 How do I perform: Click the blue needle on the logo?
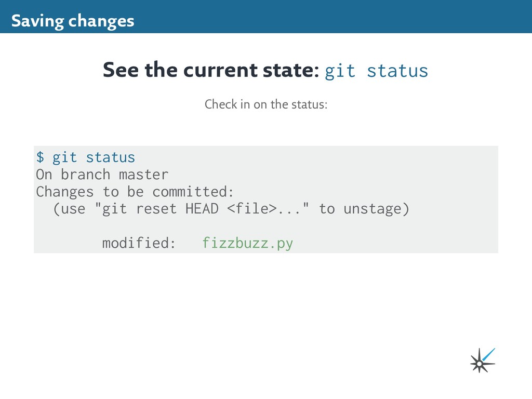pos(489,354)
